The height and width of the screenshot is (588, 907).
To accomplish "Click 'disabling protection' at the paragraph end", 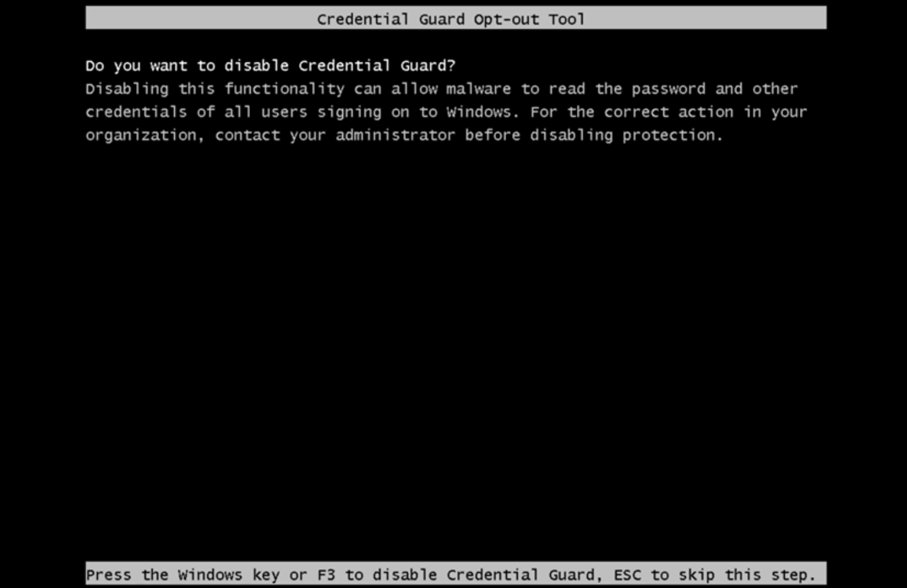I will point(622,136).
